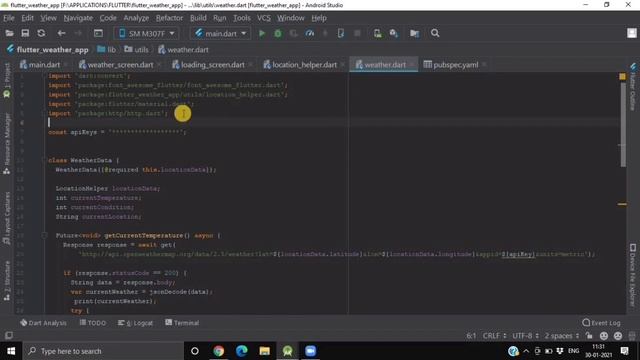This screenshot has width=640, height=360.
Task: Open the SM M307F device selector dropdown
Action: (x=146, y=33)
